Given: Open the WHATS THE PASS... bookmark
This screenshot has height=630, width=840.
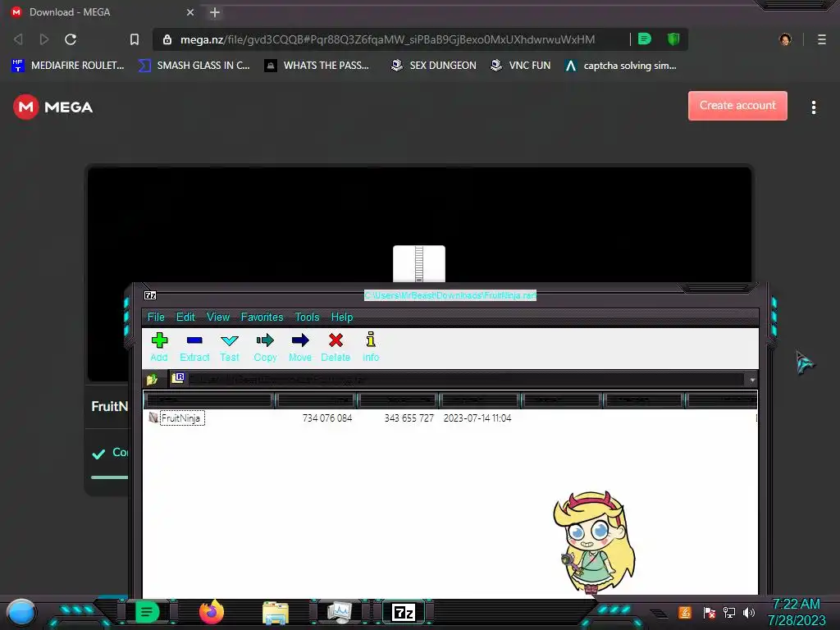Looking at the screenshot, I should (317, 66).
